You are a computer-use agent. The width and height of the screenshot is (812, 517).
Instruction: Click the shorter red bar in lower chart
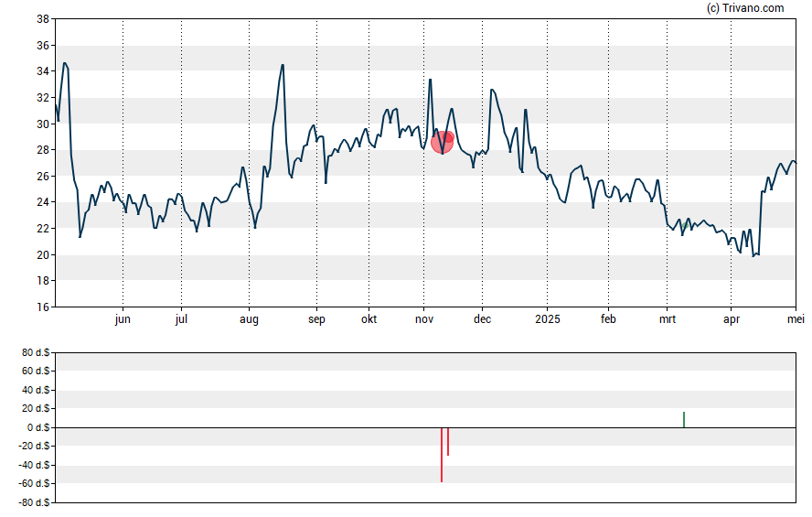(448, 442)
